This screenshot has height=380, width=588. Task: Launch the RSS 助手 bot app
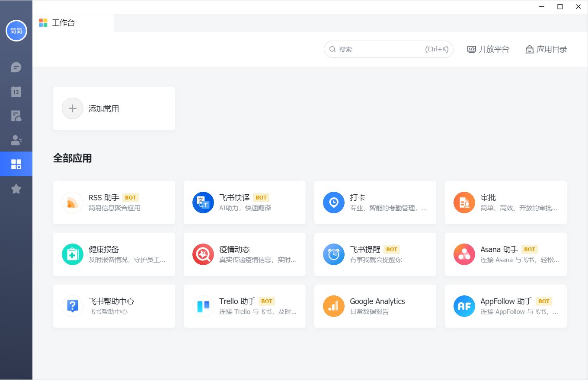[114, 202]
